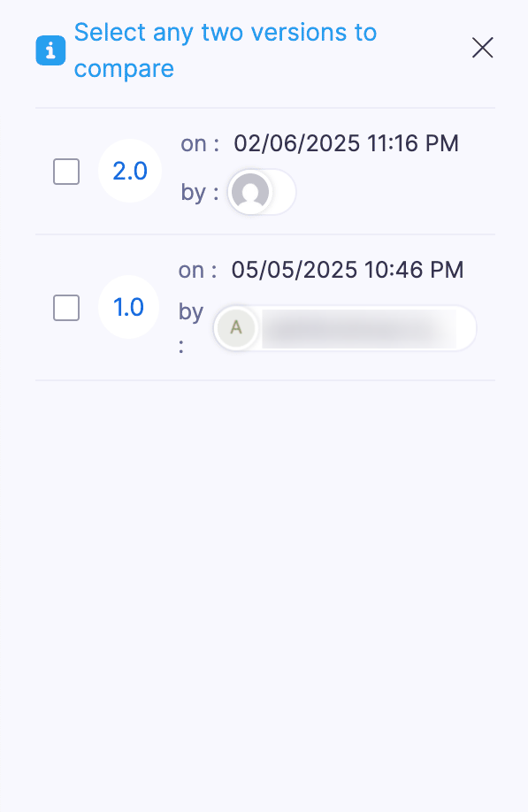The height and width of the screenshot is (812, 528).
Task: Click the 'on :' label in version 2.0 row
Action: pyautogui.click(x=198, y=142)
